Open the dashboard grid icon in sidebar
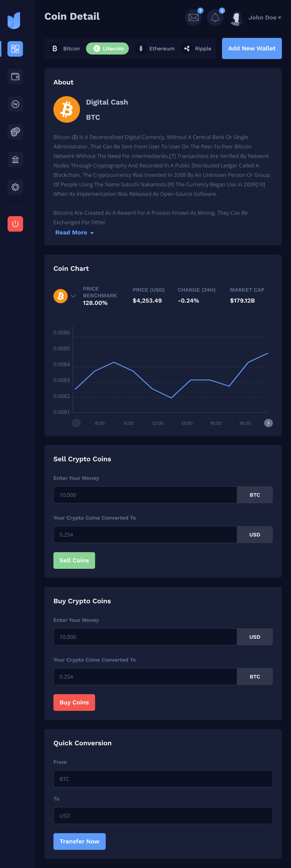 coord(15,49)
